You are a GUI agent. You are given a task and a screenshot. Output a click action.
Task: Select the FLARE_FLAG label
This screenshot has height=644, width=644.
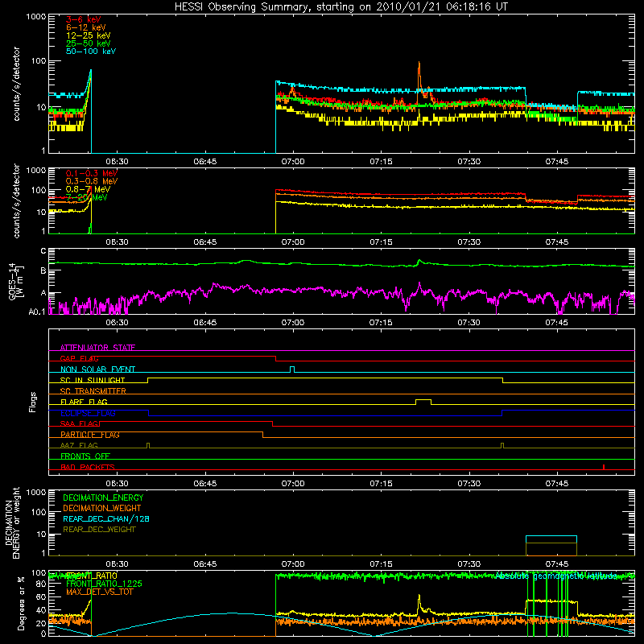(x=84, y=402)
